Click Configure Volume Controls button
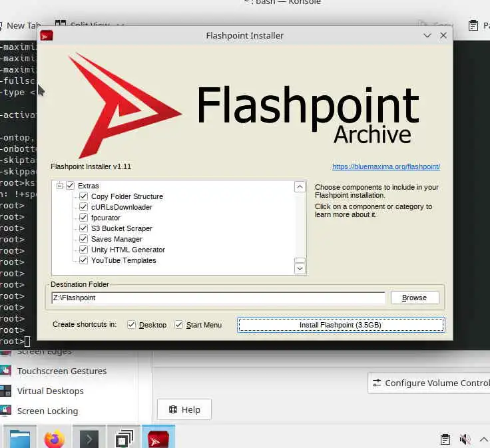The width and height of the screenshot is (490, 448). [429, 383]
